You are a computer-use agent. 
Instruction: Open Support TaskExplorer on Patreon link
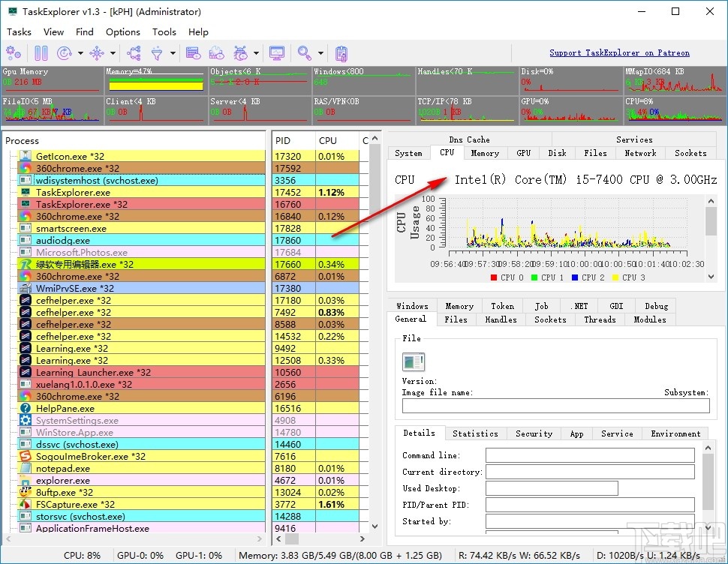click(619, 53)
